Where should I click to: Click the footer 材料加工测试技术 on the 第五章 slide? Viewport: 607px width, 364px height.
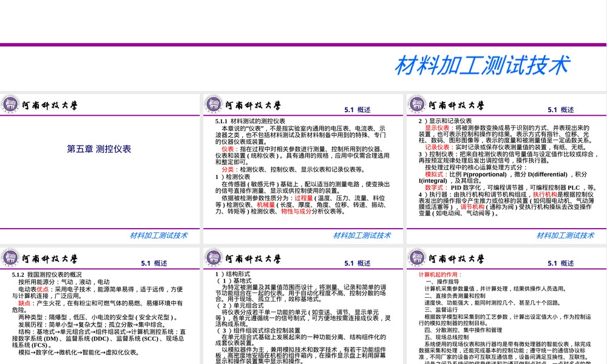click(x=158, y=235)
